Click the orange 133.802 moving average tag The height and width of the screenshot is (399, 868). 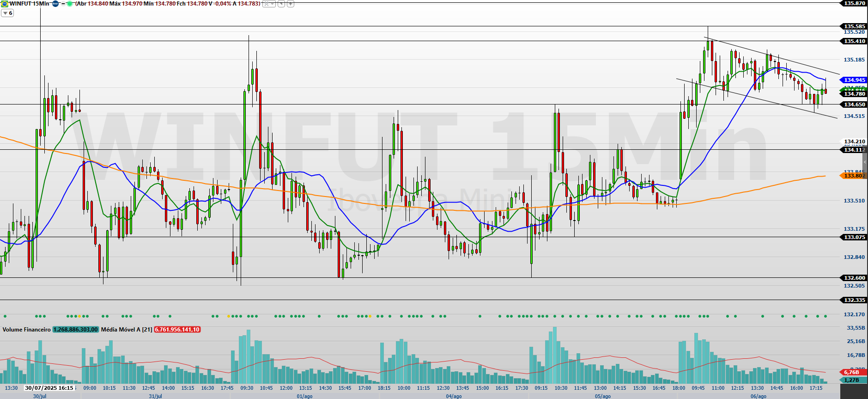click(x=854, y=176)
